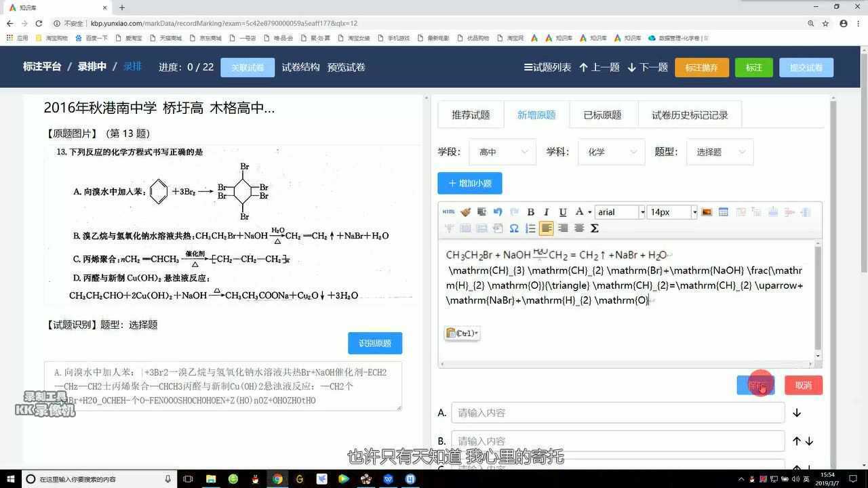Undo the last edit in the editor

497,211
